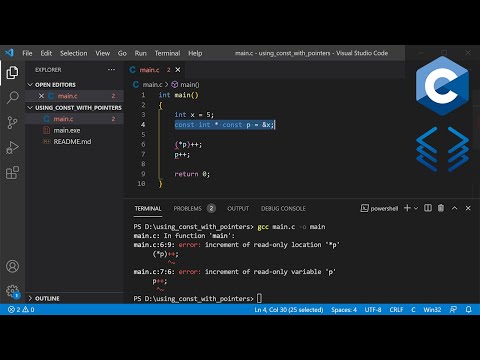The height and width of the screenshot is (360, 480).
Task: Select main.c under Open Editors
Action: pyautogui.click(x=74, y=96)
